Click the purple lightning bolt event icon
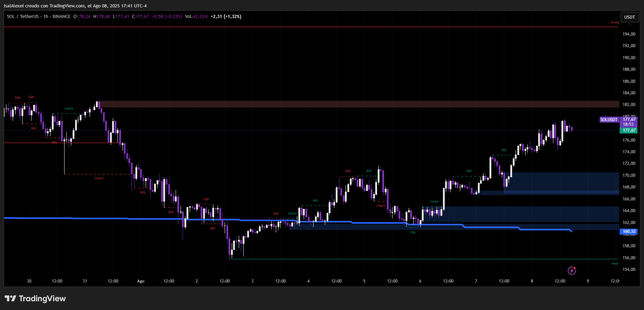The width and height of the screenshot is (644, 310). (x=572, y=271)
